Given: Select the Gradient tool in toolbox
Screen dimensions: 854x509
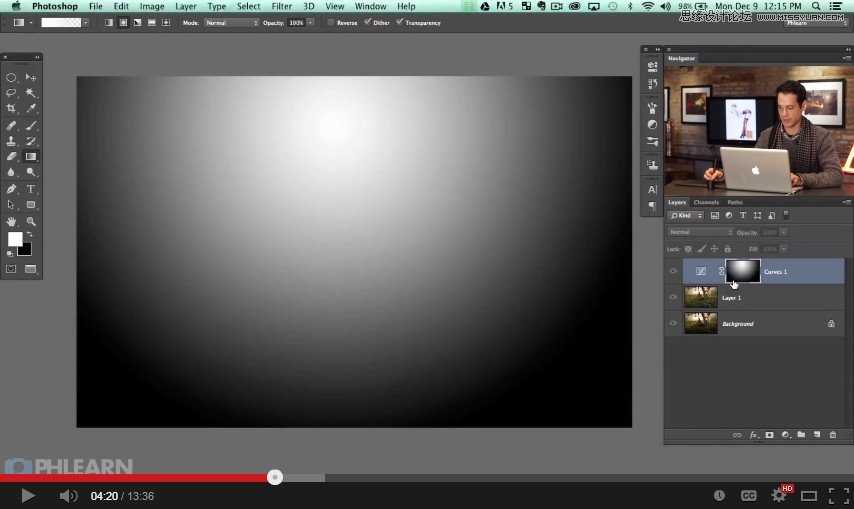Looking at the screenshot, I should (31, 157).
